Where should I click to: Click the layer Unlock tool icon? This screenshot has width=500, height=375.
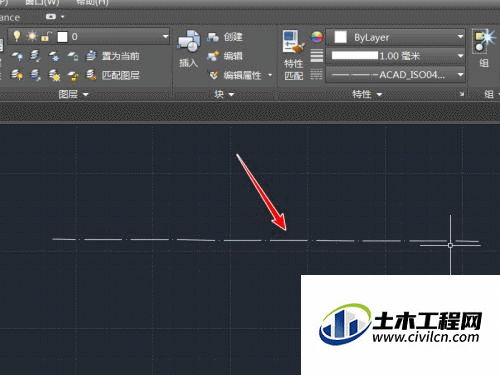[x=73, y=75]
